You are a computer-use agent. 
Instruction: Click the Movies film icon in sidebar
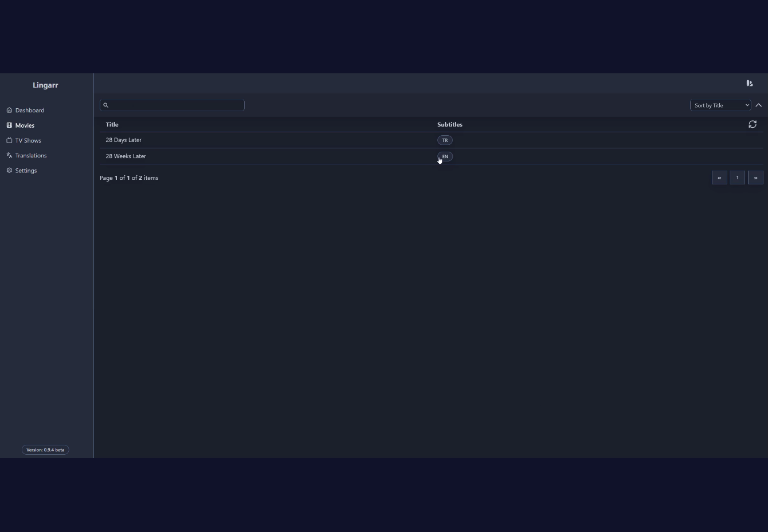tap(9, 125)
